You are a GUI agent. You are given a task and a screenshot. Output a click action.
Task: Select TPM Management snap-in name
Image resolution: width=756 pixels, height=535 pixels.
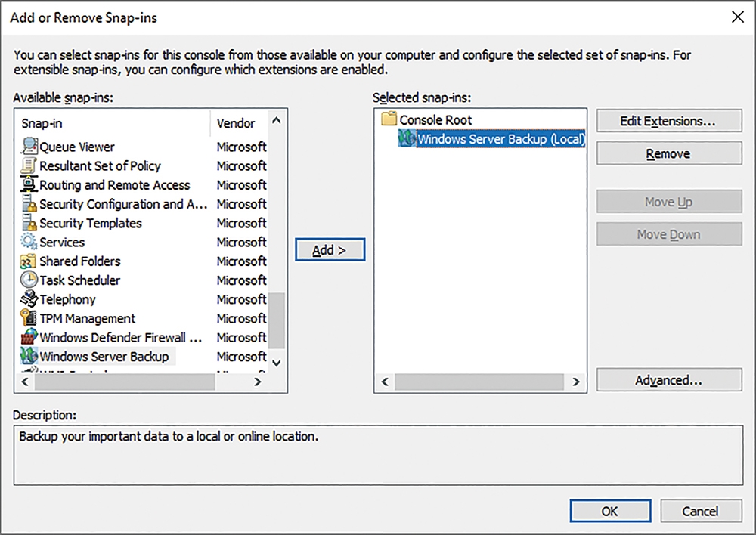point(87,319)
